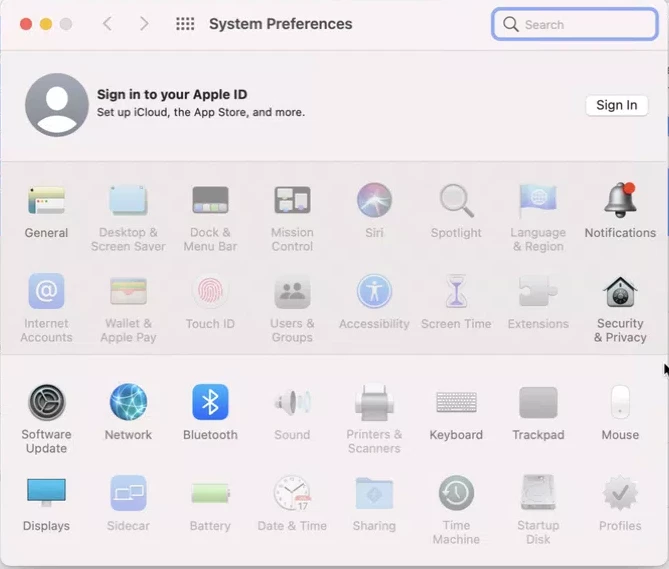This screenshot has width=669, height=569.
Task: Click the Apple ID avatar picture
Action: point(57,105)
